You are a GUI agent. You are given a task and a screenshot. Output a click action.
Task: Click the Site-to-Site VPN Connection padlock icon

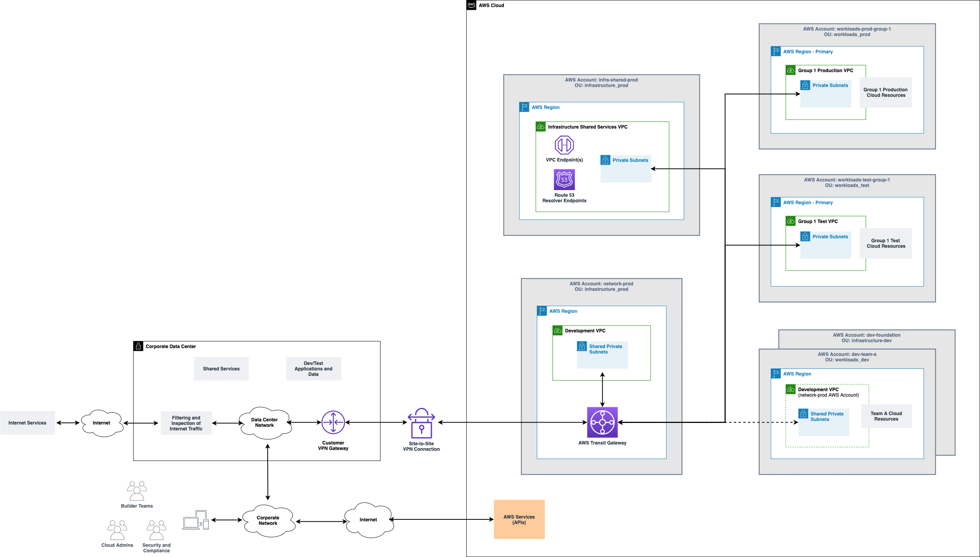tap(421, 423)
